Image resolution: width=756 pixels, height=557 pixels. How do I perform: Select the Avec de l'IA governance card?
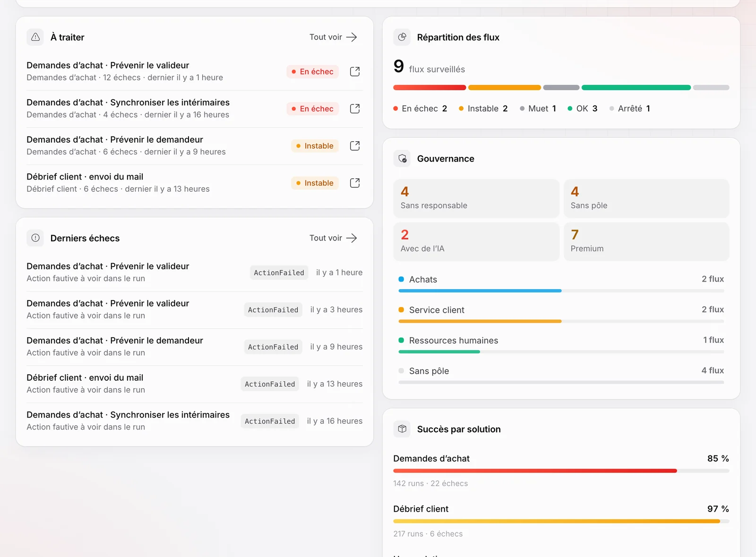point(476,241)
